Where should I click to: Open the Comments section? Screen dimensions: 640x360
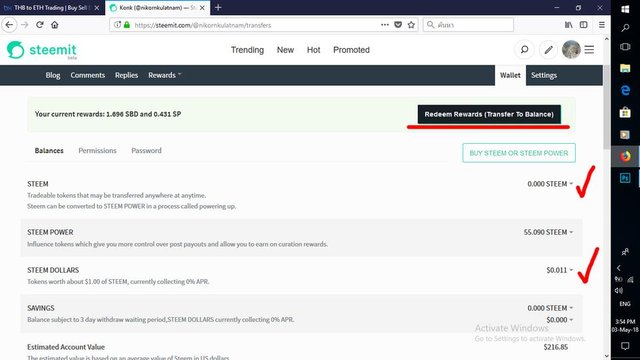tap(88, 75)
